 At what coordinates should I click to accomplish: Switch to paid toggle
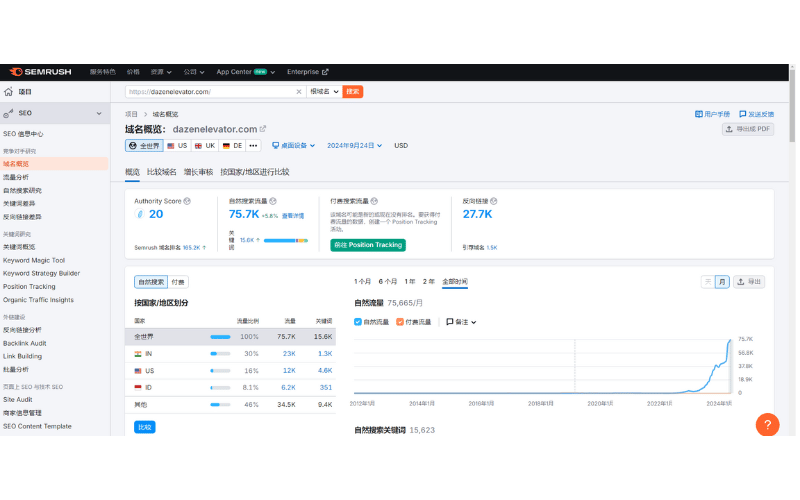tap(178, 282)
